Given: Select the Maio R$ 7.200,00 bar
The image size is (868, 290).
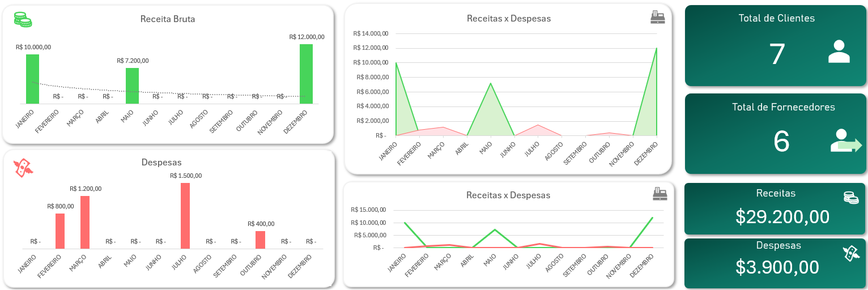Looking at the screenshot, I should pyautogui.click(x=132, y=86).
